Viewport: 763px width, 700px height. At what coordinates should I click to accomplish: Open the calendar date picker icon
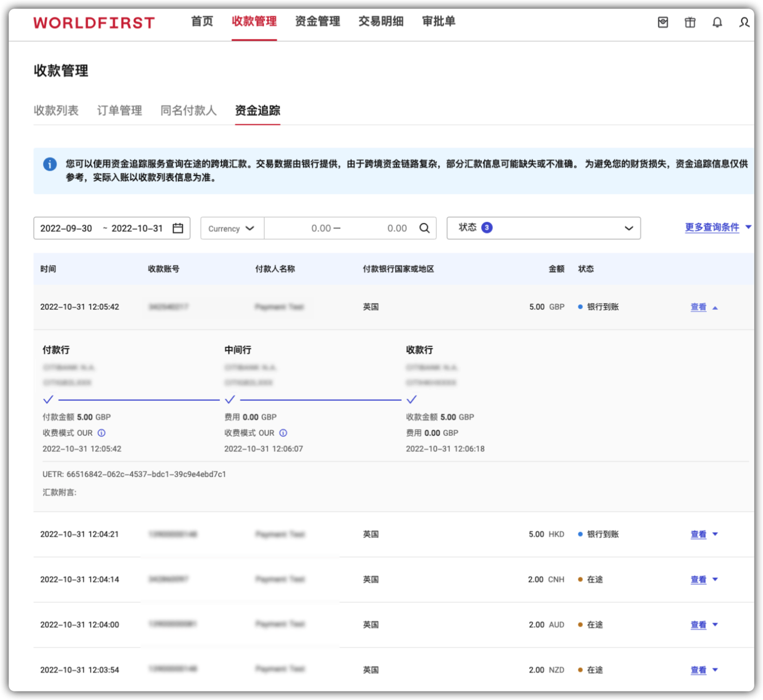pos(178,228)
